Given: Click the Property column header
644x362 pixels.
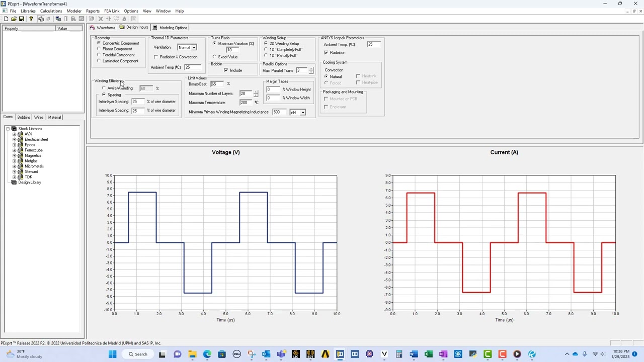Looking at the screenshot, I should pos(29,29).
